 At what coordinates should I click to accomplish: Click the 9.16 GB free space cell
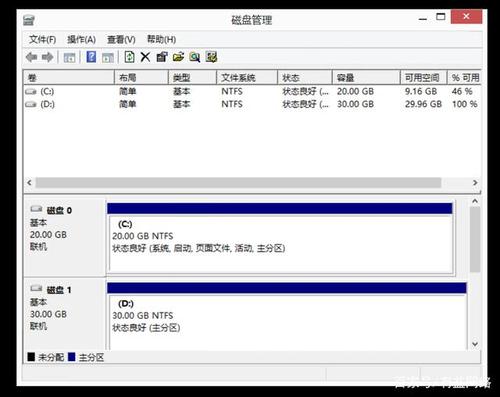(x=421, y=91)
